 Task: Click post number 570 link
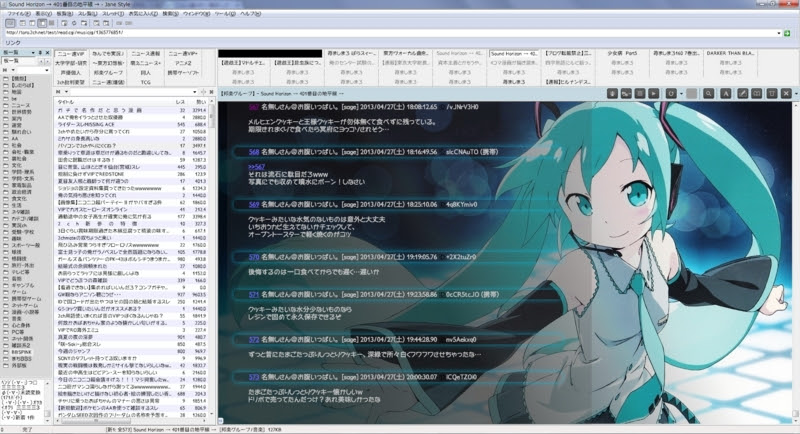click(254, 257)
